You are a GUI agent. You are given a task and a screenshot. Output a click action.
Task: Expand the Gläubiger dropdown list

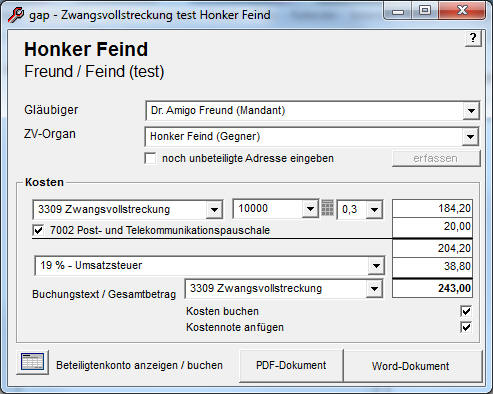click(x=471, y=111)
